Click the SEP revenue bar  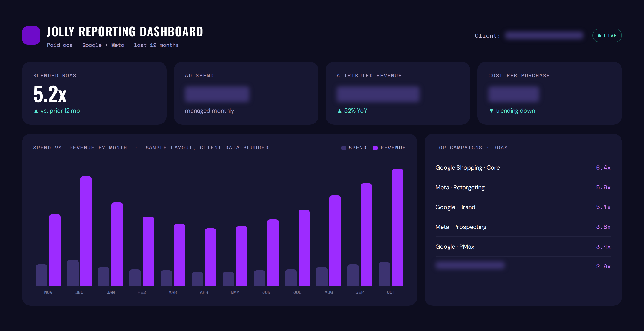click(x=366, y=234)
